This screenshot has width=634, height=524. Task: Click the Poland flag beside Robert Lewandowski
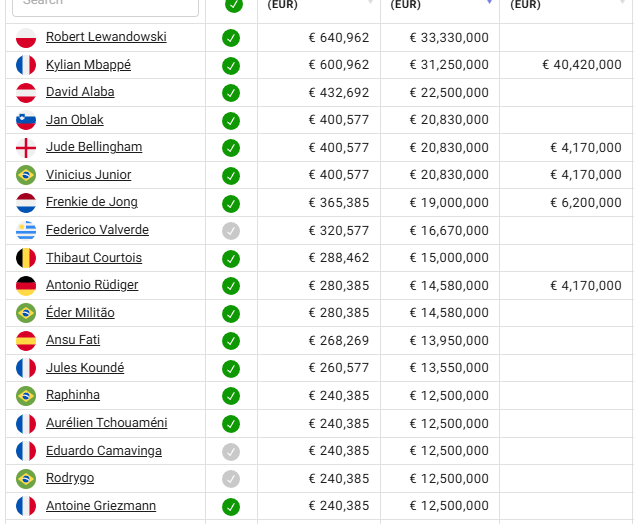pos(26,38)
